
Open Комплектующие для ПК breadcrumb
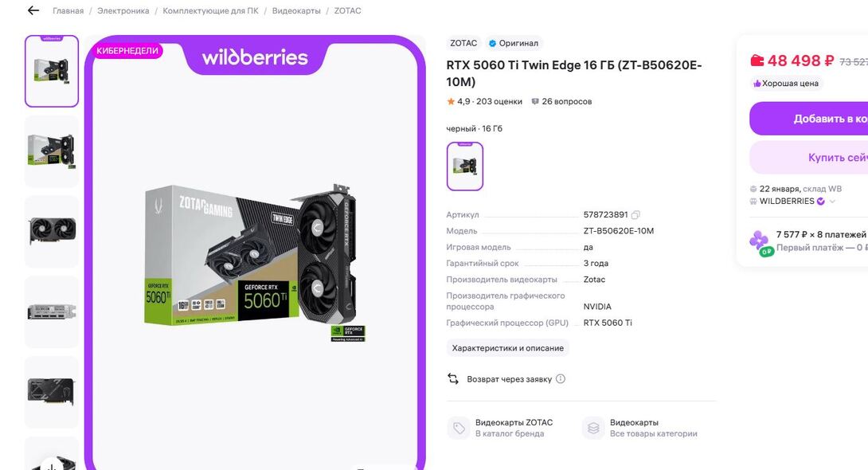210,10
